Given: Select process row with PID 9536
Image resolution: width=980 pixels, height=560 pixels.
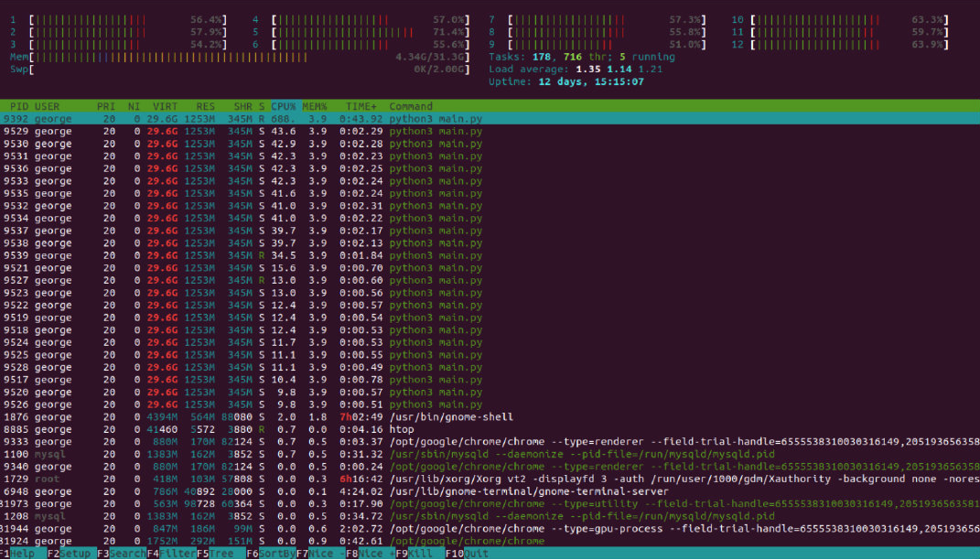Looking at the screenshot, I should [x=490, y=168].
